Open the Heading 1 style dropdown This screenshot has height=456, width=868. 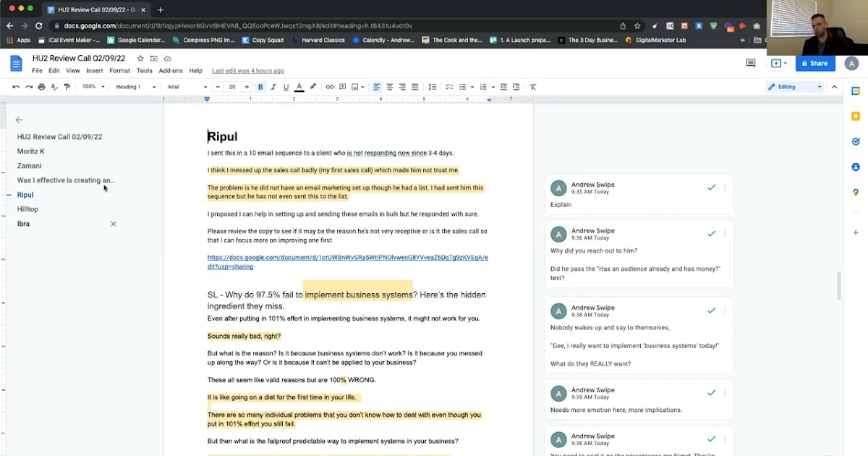click(x=136, y=87)
